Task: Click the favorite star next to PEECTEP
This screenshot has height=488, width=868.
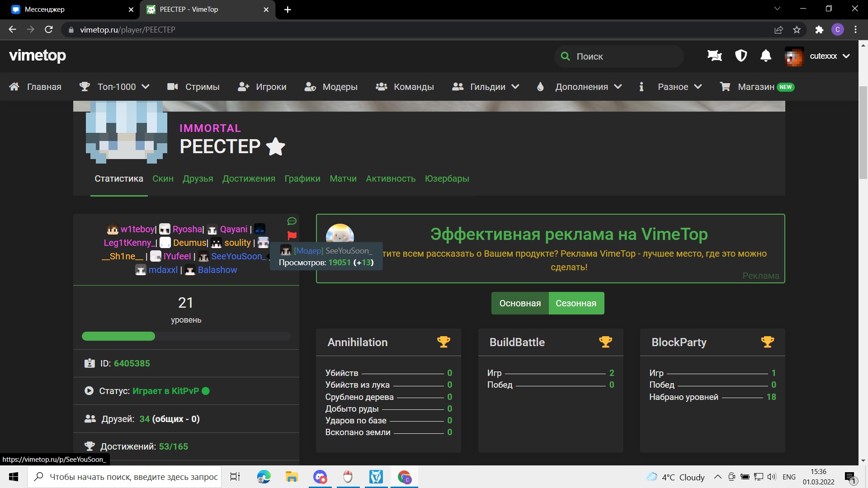Action: 276,146
